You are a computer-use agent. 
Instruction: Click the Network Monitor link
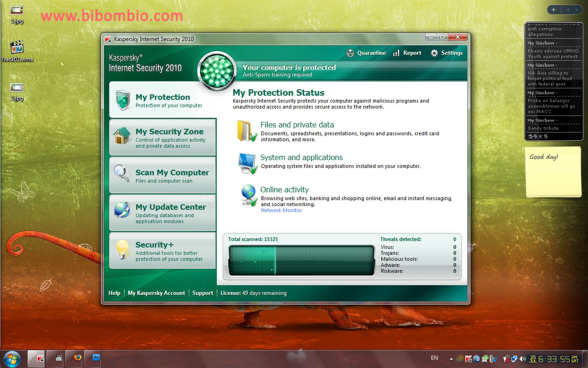(x=282, y=210)
